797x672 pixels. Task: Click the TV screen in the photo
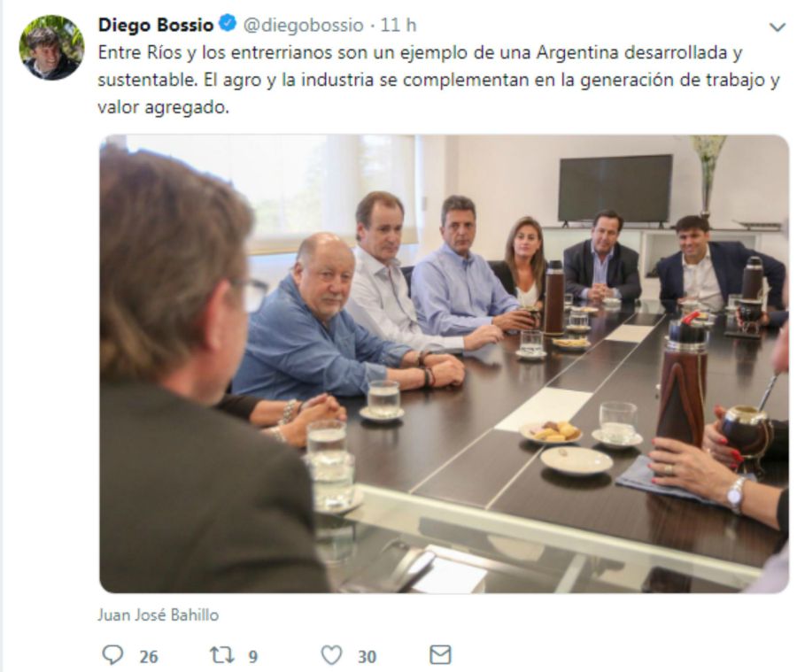click(x=615, y=189)
